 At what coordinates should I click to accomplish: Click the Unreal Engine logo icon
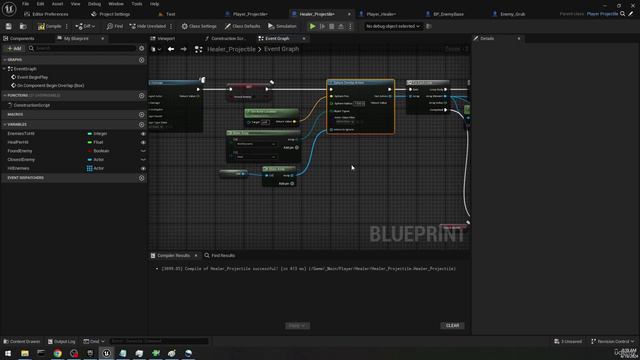pos(9,8)
